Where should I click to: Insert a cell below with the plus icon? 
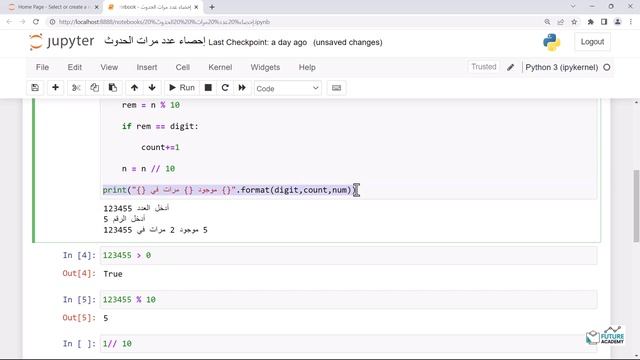click(56, 88)
